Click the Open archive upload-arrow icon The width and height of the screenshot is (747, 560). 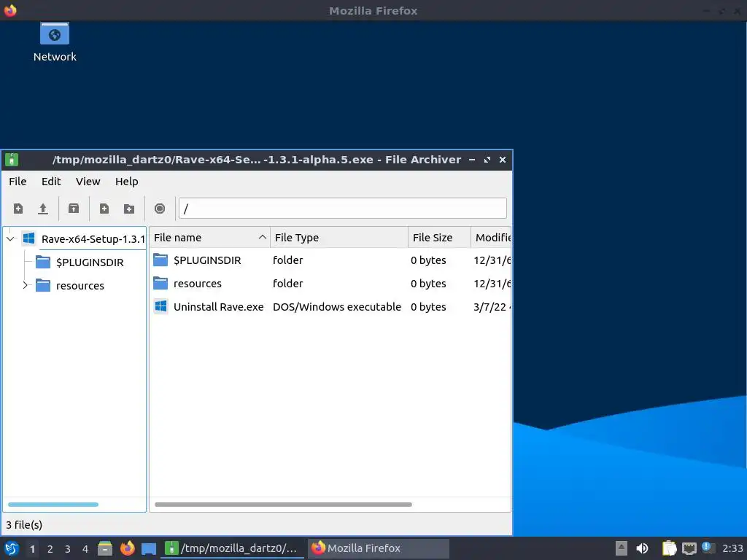[x=43, y=209]
